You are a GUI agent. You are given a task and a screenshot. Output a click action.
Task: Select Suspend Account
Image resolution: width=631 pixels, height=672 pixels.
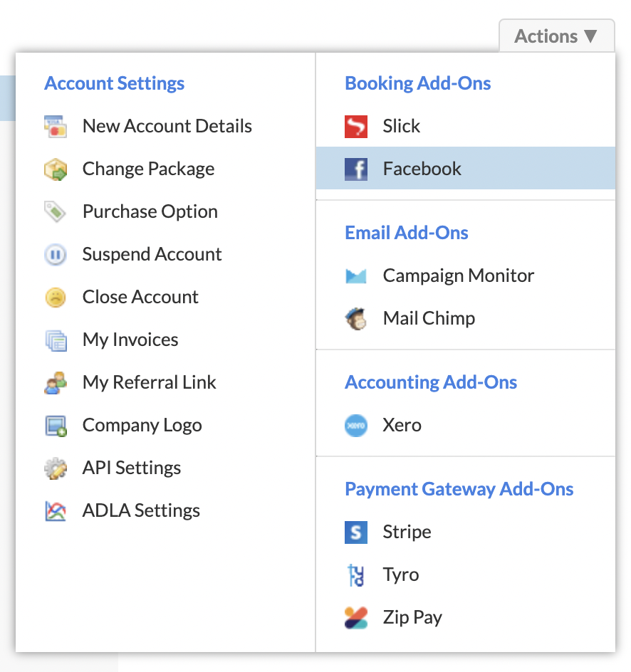tap(165, 255)
